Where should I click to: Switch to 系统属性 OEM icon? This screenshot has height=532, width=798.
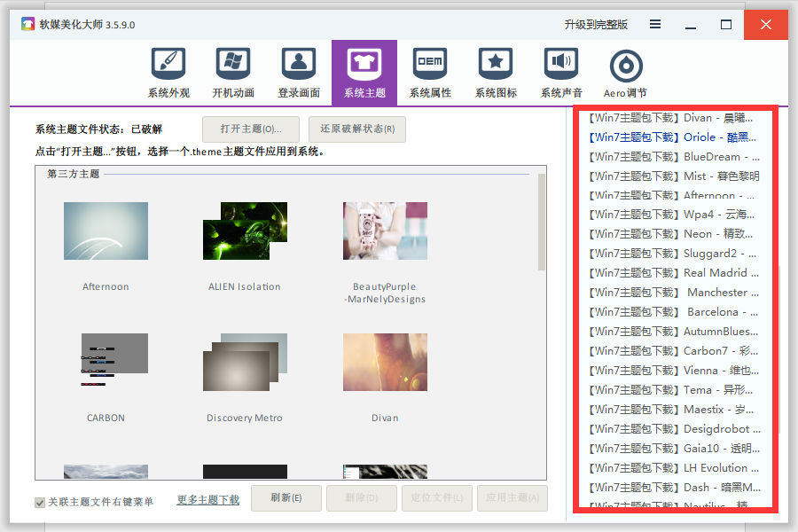pyautogui.click(x=430, y=65)
